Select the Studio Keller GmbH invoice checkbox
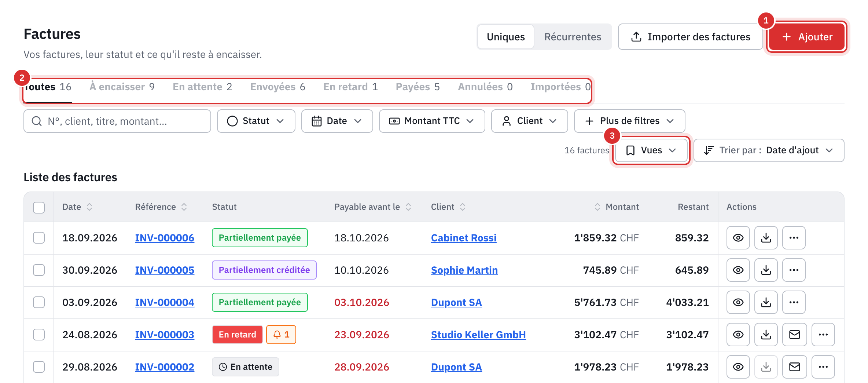868x383 pixels. [x=39, y=335]
